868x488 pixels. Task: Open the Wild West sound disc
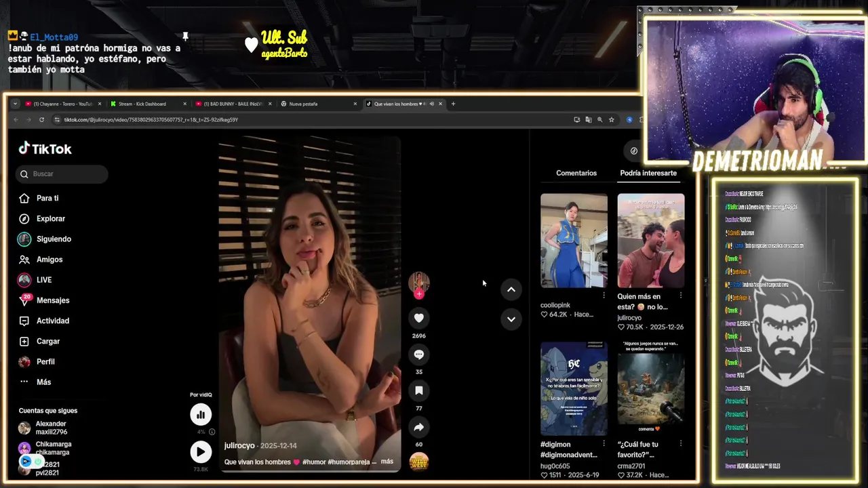point(419,462)
